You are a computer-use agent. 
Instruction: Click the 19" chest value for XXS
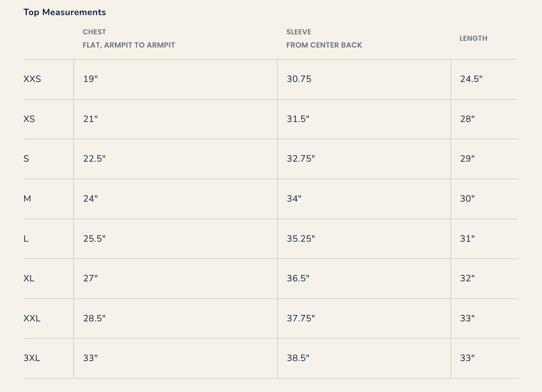pyautogui.click(x=91, y=79)
